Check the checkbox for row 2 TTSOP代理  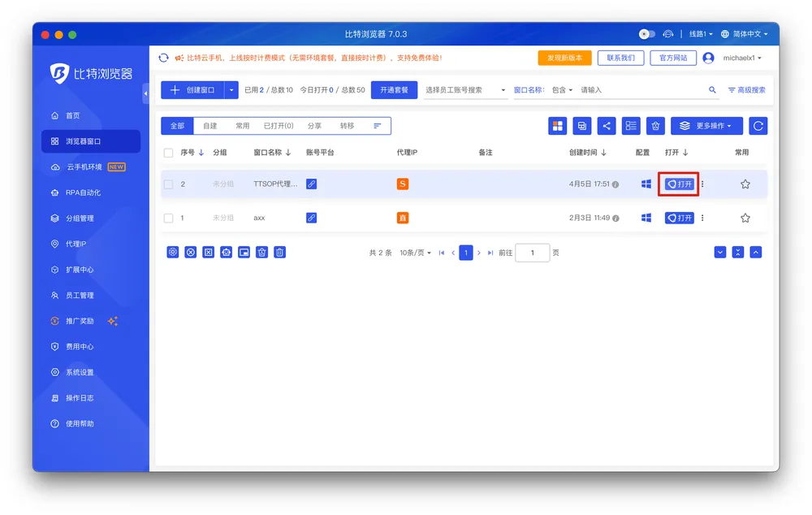point(169,184)
